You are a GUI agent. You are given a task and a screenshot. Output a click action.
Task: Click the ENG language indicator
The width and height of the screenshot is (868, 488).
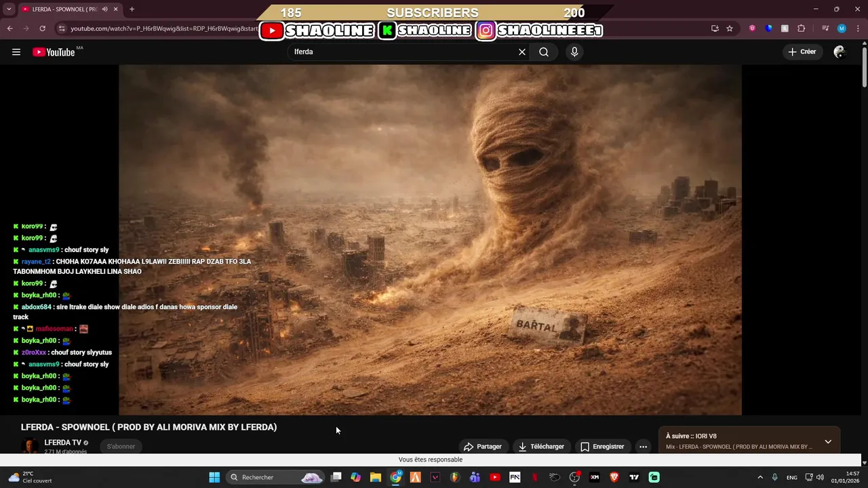[791, 477]
